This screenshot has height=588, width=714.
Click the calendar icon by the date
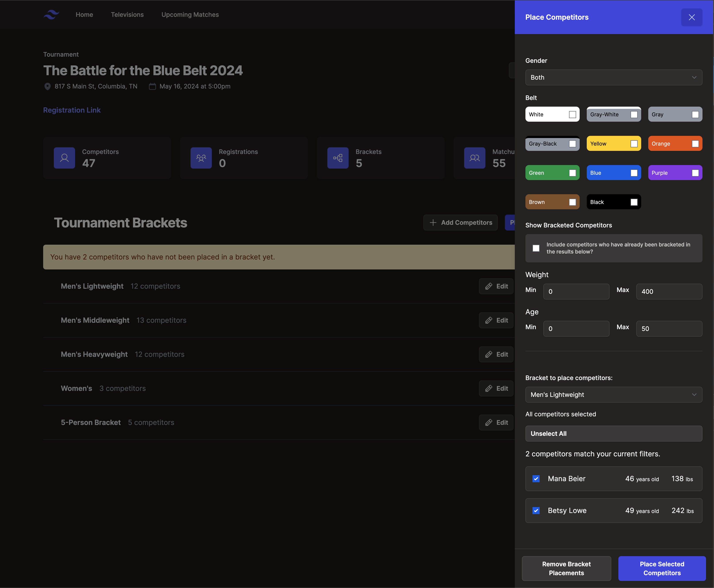coord(152,86)
